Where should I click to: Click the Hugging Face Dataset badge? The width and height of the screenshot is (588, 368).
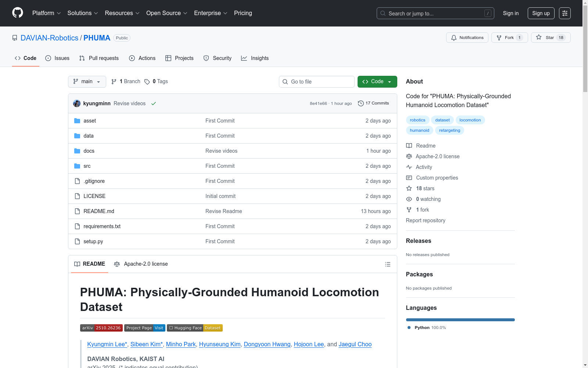pos(195,328)
